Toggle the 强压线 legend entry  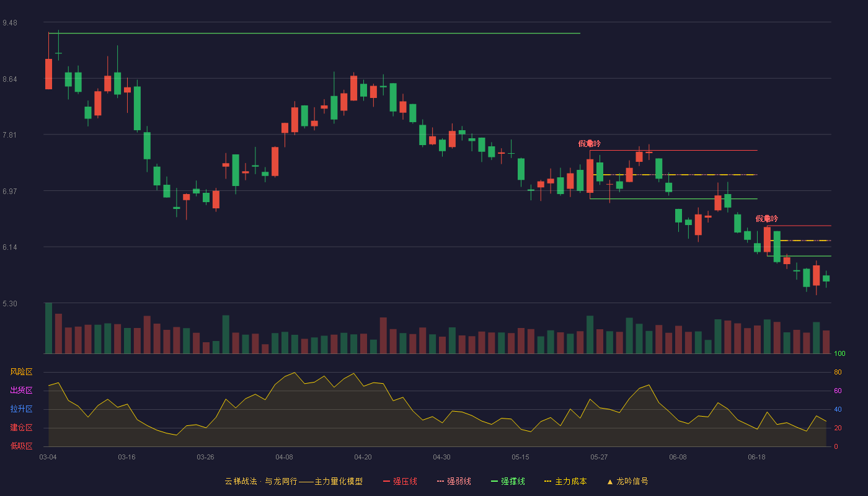(400, 481)
